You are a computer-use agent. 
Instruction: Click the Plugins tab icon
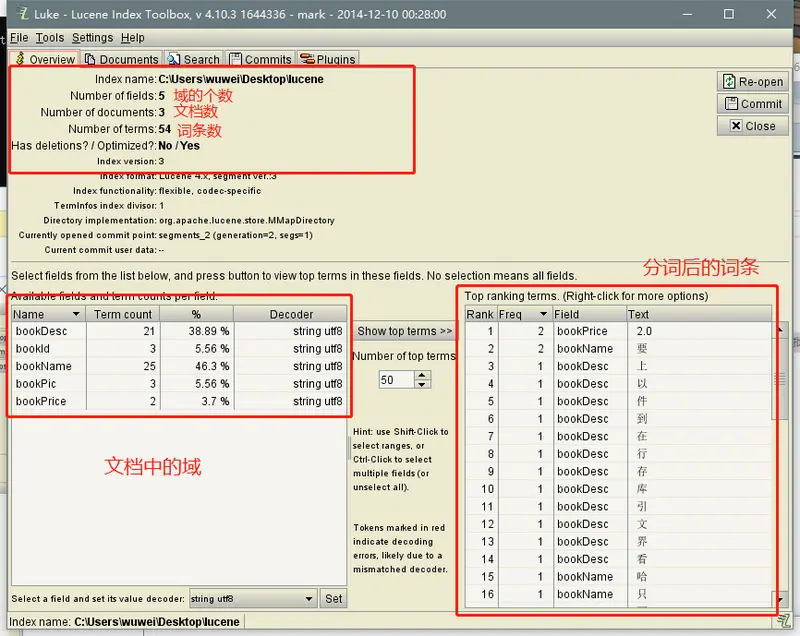tap(307, 59)
